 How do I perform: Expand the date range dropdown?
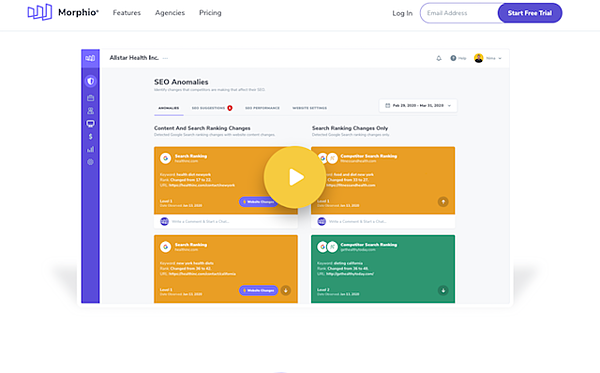pyautogui.click(x=418, y=106)
